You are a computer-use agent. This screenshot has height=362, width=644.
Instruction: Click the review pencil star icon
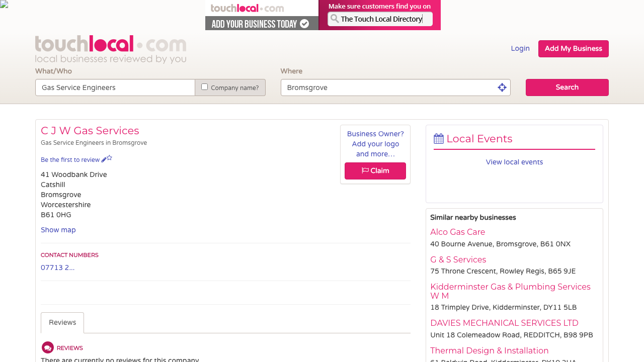[x=106, y=159]
